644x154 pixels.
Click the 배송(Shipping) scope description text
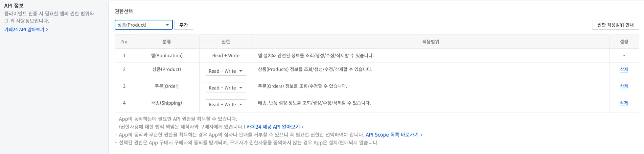pyautogui.click(x=314, y=103)
